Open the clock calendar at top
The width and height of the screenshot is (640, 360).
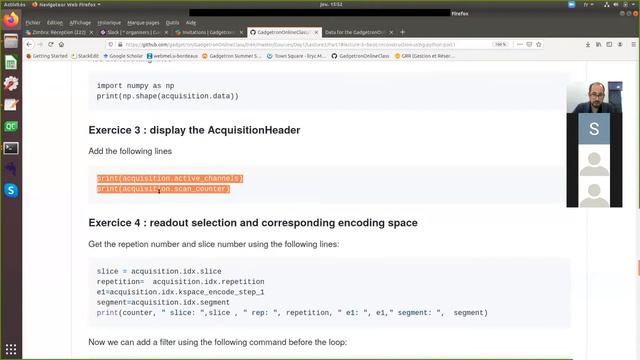click(x=331, y=4)
